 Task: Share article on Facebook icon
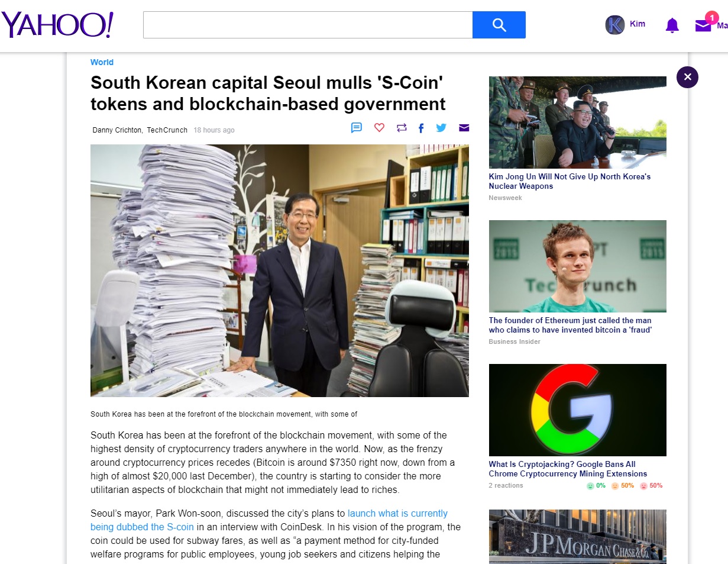[421, 128]
